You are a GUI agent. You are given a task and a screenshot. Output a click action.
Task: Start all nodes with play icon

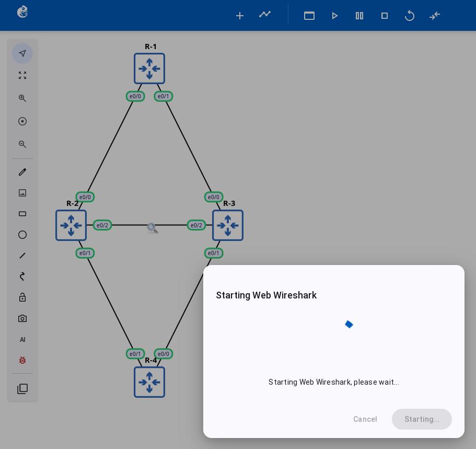[x=334, y=16]
